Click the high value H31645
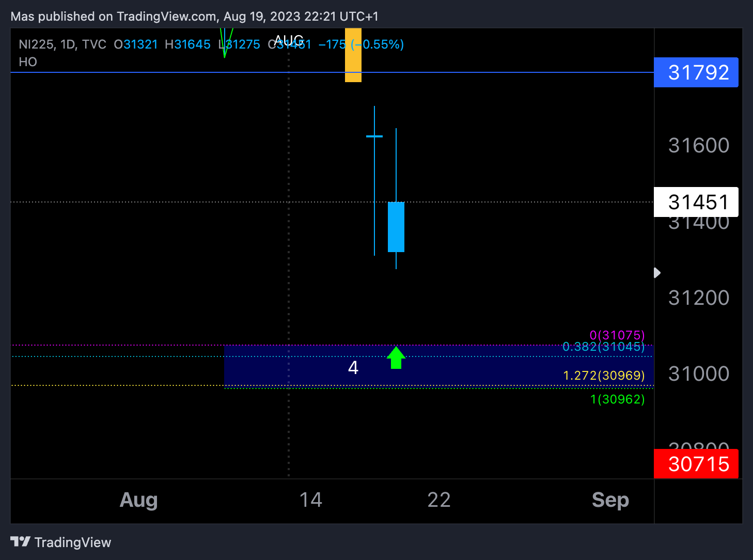 pos(187,44)
